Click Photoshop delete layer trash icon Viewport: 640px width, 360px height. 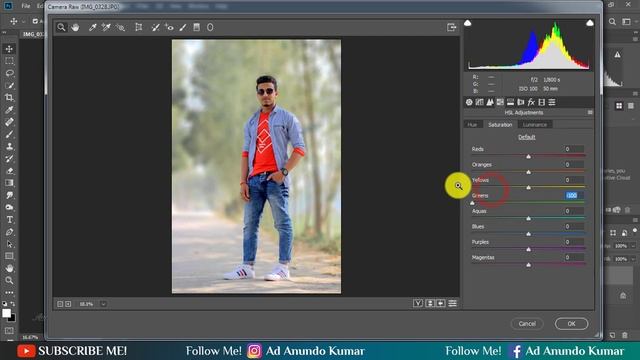[x=625, y=335]
